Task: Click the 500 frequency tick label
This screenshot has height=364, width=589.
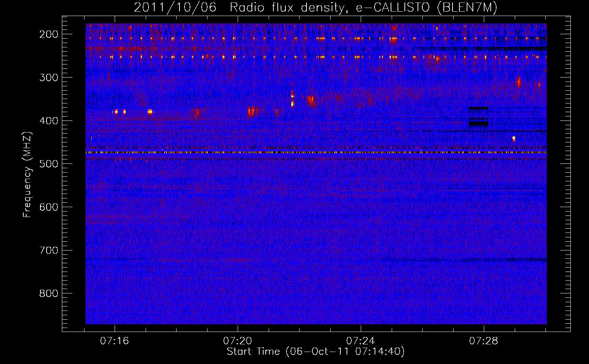Action: pyautogui.click(x=48, y=164)
